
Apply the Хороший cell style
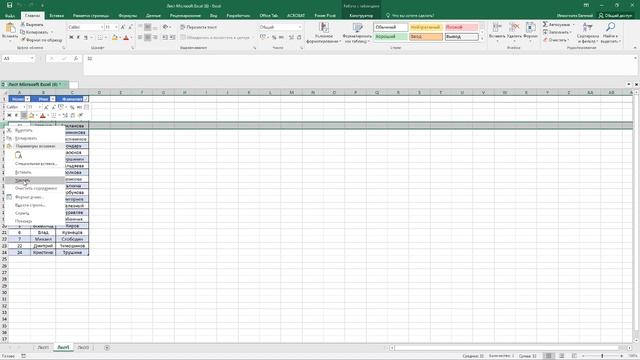[x=391, y=37]
